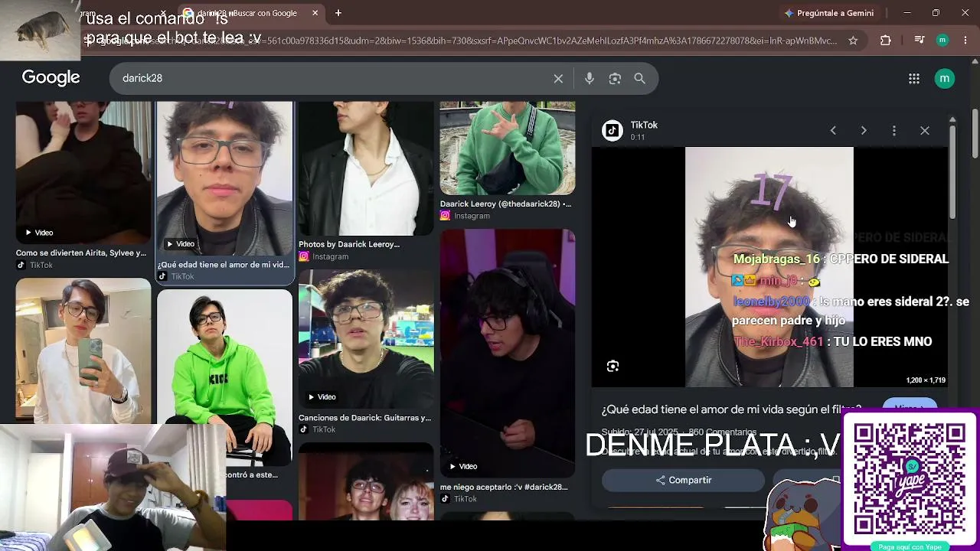Select the darick28 Buscar con Google tab

coord(250,13)
